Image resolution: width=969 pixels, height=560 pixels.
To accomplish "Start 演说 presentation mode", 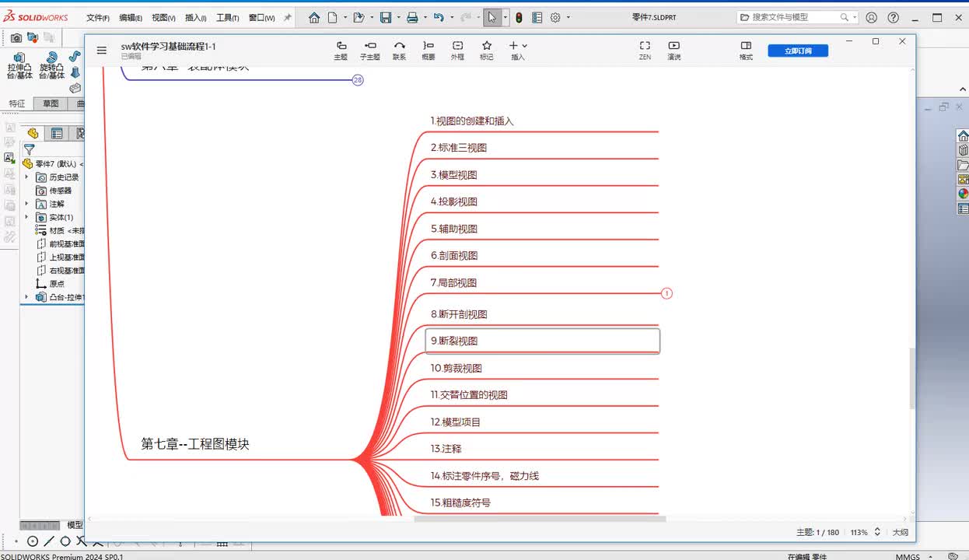I will [x=674, y=51].
